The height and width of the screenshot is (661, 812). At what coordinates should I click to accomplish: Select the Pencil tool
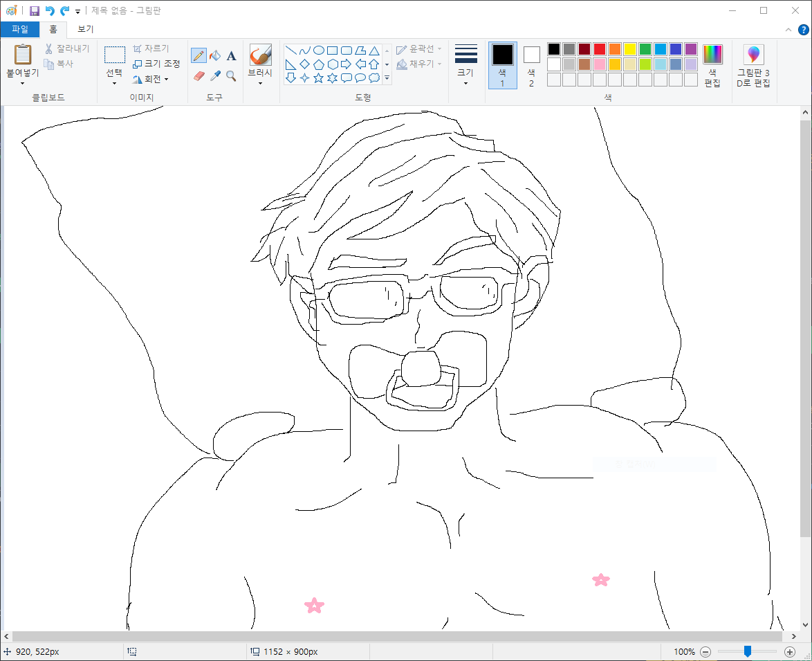pos(199,56)
